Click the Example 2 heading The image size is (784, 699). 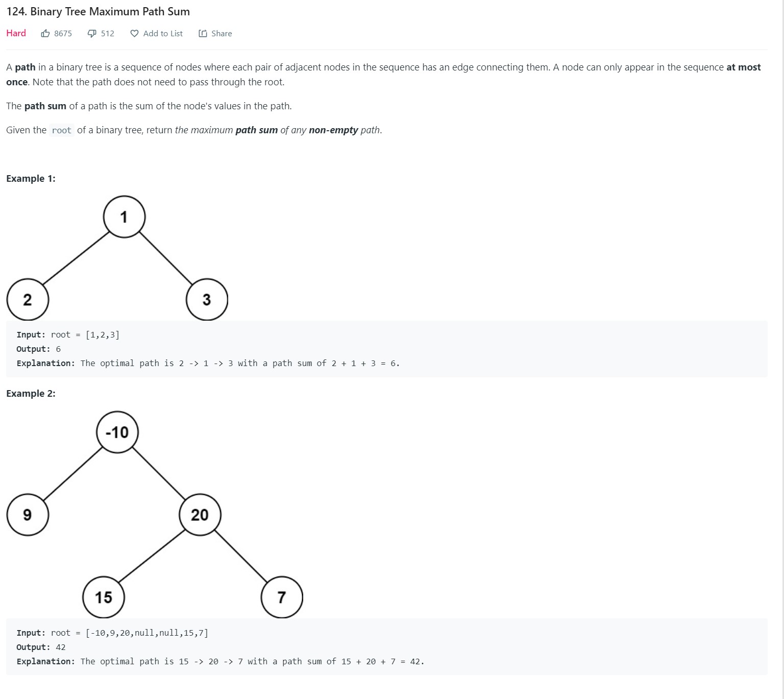(31, 394)
